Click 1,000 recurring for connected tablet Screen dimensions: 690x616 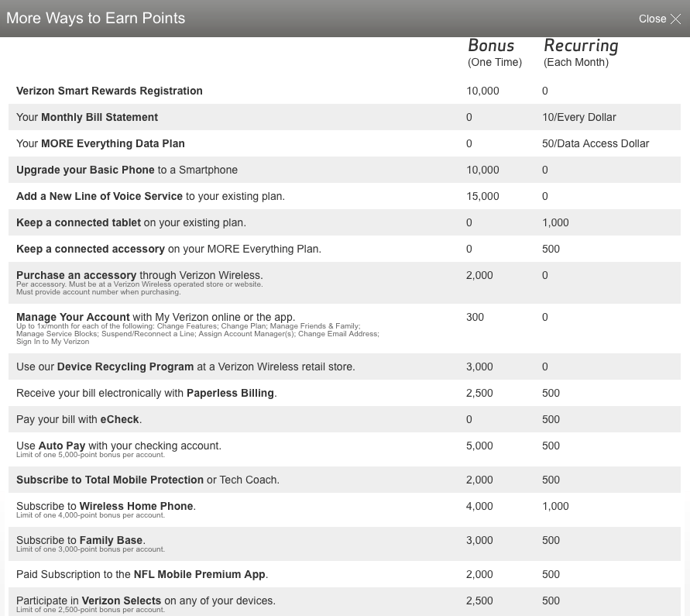click(x=555, y=223)
